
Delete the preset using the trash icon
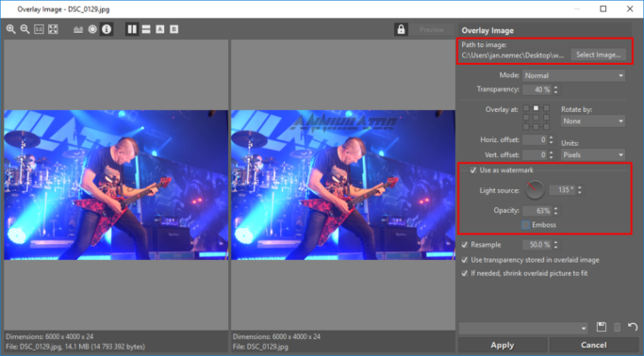tap(617, 327)
